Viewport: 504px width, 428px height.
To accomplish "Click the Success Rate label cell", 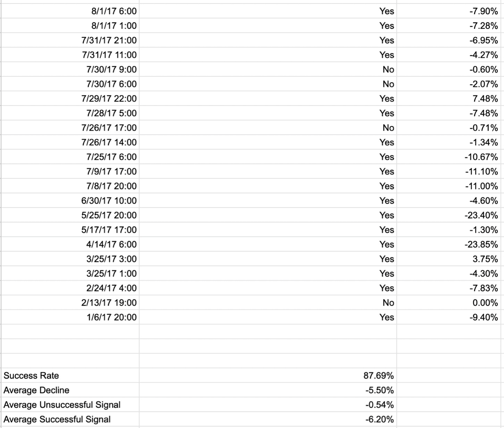I will pos(70,375).
